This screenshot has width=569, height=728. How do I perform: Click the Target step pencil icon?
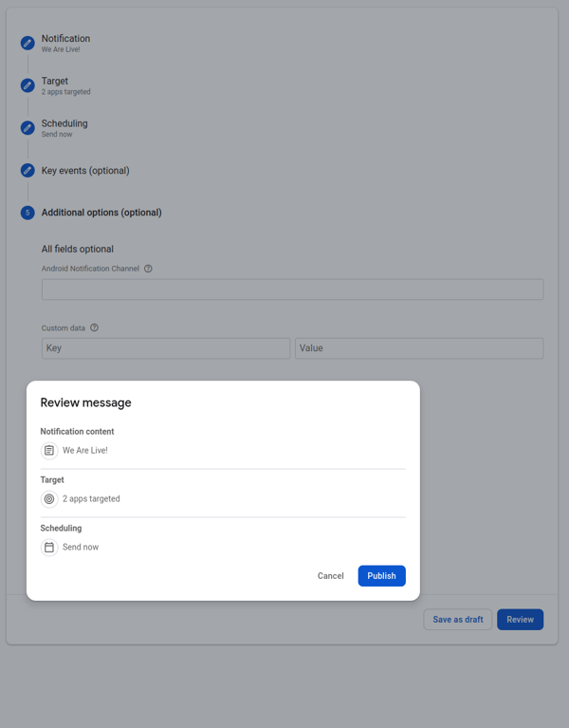[28, 85]
